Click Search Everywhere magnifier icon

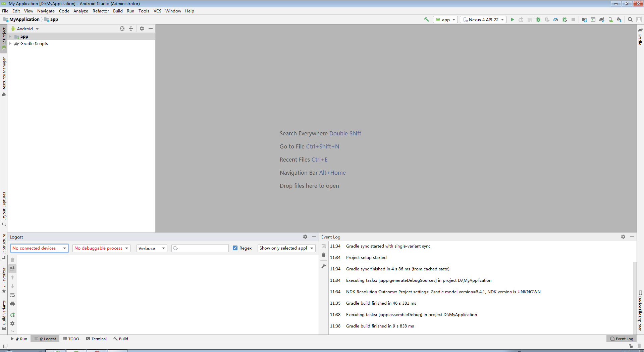(630, 19)
